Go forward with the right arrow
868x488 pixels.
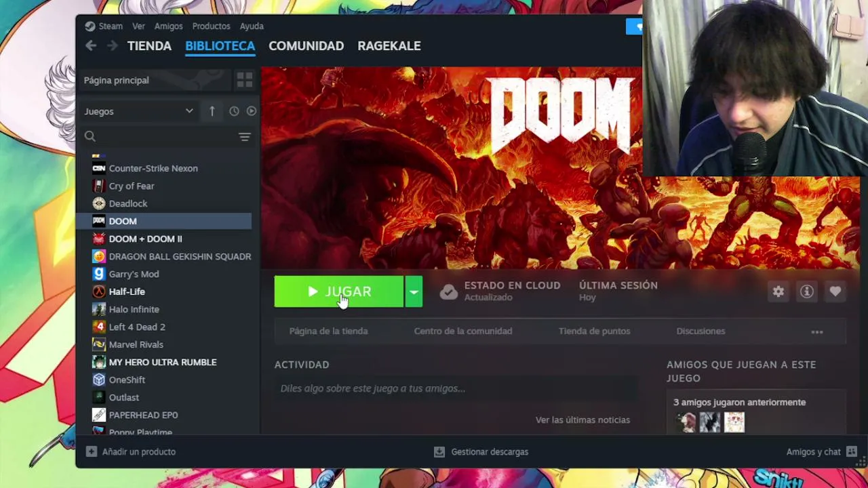(x=113, y=45)
